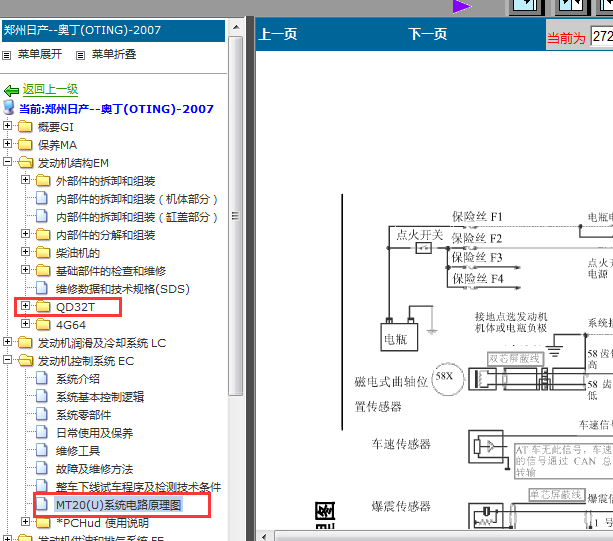The image size is (613, 541).
Task: Click 菜单展开 to expand the menu
Action: pos(39,54)
